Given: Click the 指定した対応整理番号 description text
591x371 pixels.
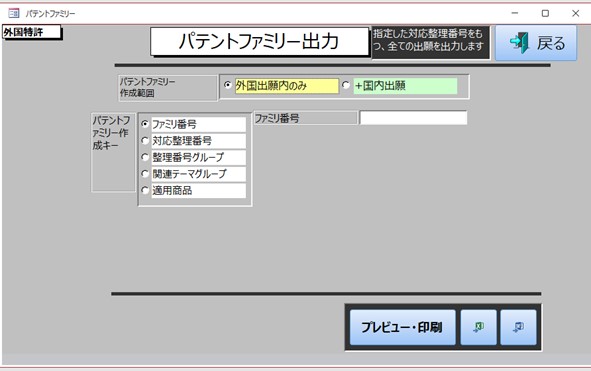Looking at the screenshot, I should coord(431,42).
